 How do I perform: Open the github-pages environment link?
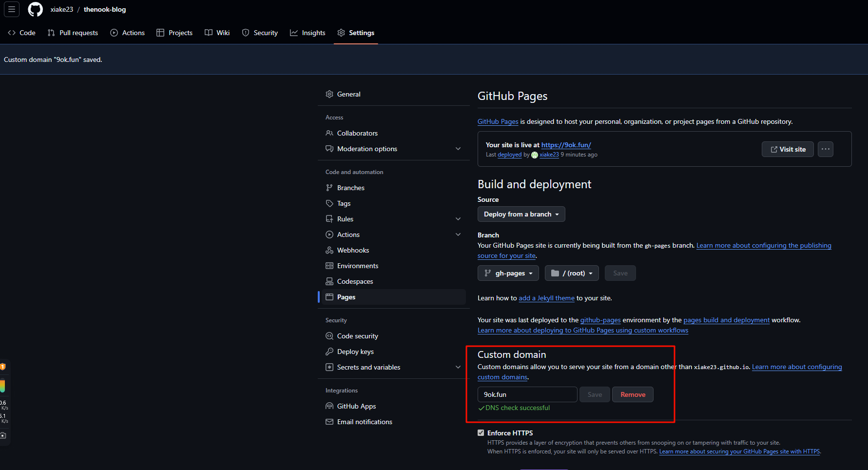600,320
